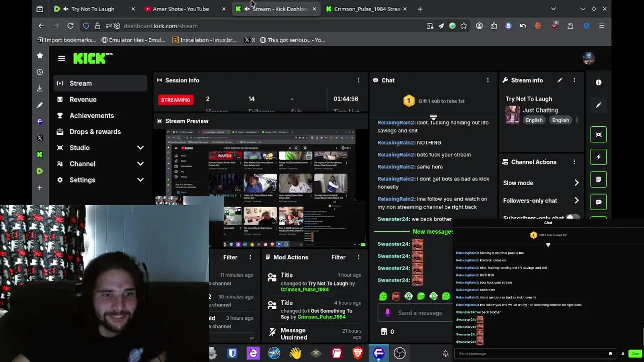Switch to Amer Shota YouTube tab
The width and height of the screenshot is (644, 362).
point(184,9)
